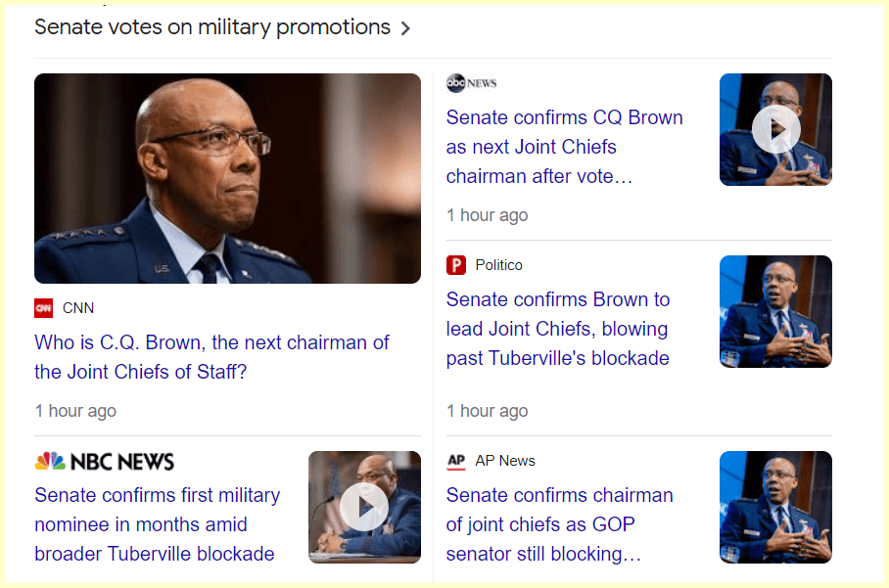Image resolution: width=889 pixels, height=588 pixels.
Task: Expand the Senate votes section chevron
Action: pos(405,28)
